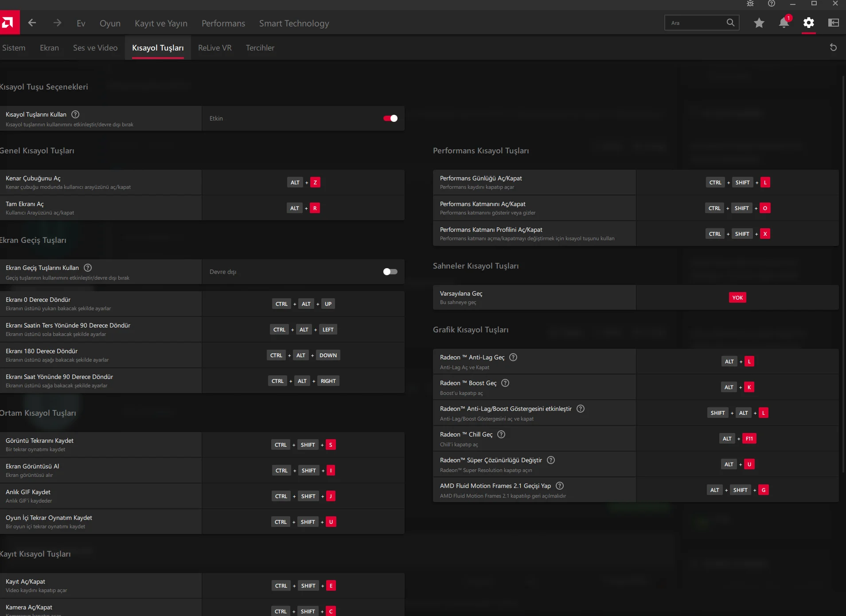Open notifications bell icon

(x=784, y=23)
